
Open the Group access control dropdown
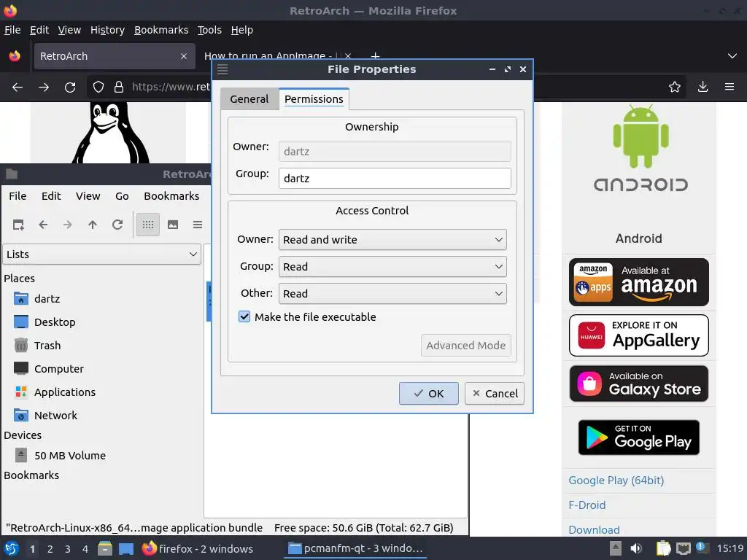[392, 267]
